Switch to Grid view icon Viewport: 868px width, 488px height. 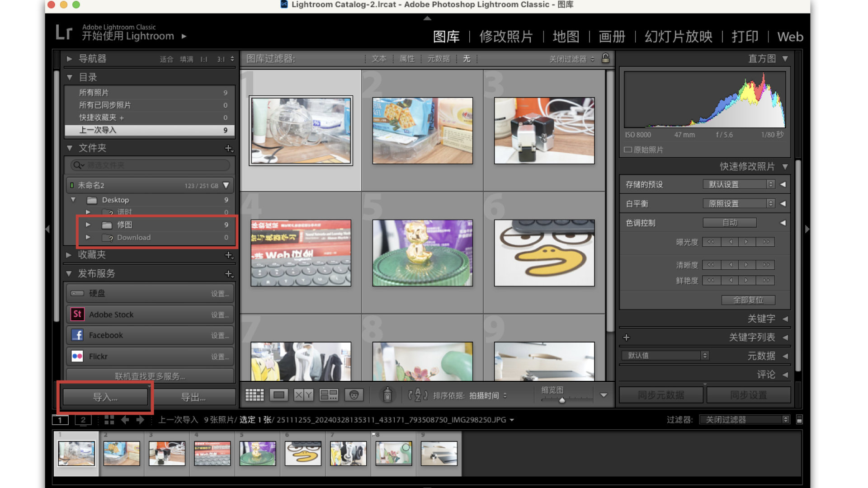pyautogui.click(x=255, y=395)
